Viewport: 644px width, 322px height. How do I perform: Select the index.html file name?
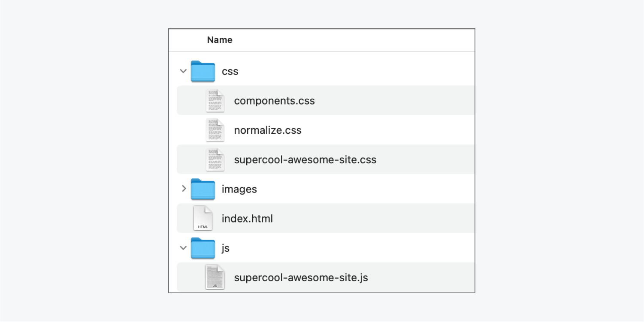click(247, 219)
